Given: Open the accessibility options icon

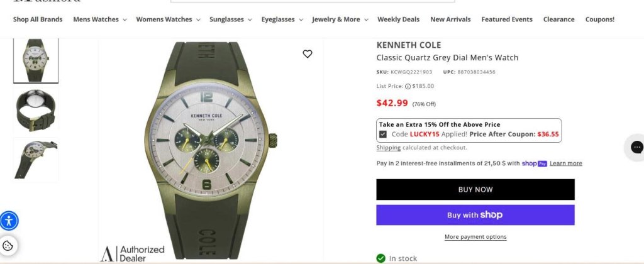Looking at the screenshot, I should (x=9, y=221).
